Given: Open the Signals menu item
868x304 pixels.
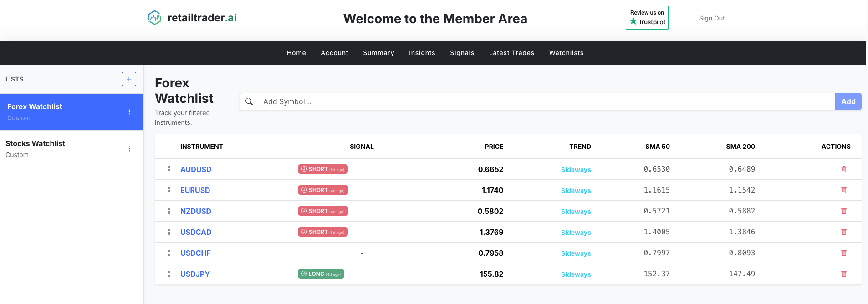Looking at the screenshot, I should pyautogui.click(x=462, y=53).
